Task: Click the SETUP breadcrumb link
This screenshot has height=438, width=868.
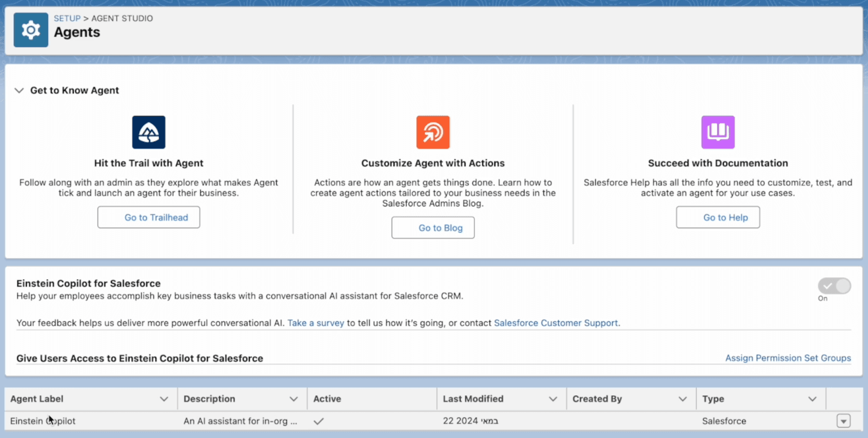Action: pyautogui.click(x=67, y=18)
